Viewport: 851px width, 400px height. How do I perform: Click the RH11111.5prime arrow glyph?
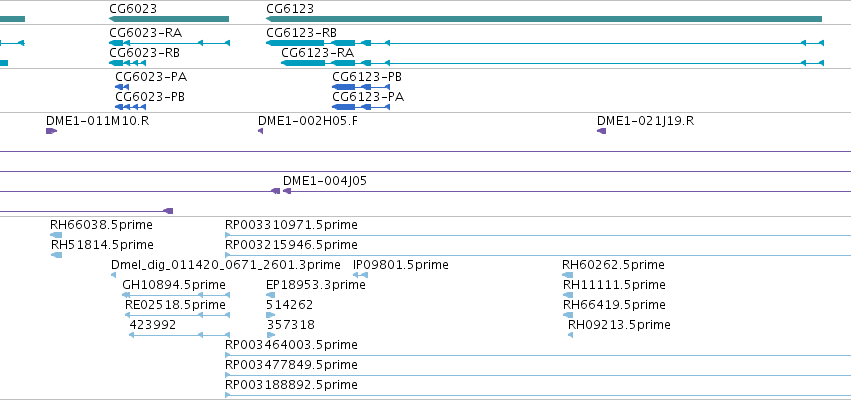[568, 295]
